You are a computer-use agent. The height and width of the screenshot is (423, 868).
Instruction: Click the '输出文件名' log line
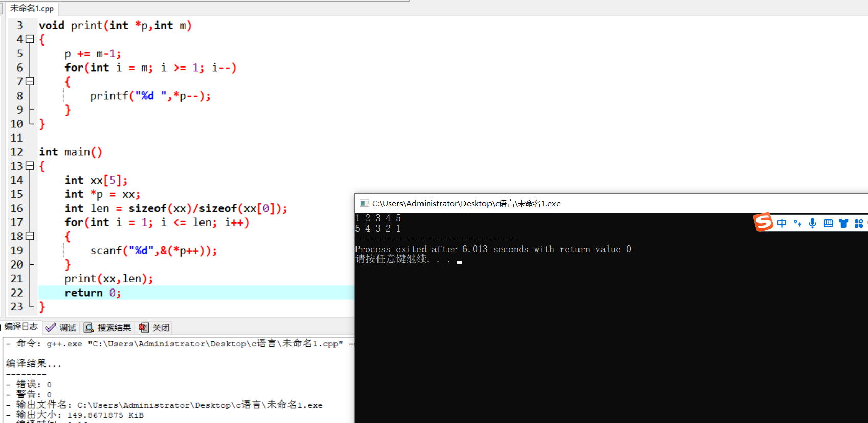[164, 405]
